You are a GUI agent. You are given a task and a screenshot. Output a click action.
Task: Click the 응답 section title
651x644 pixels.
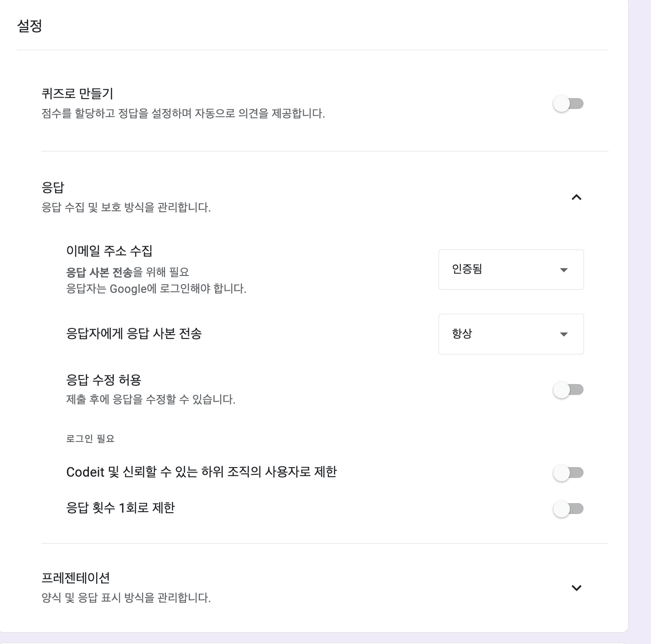[x=53, y=187]
